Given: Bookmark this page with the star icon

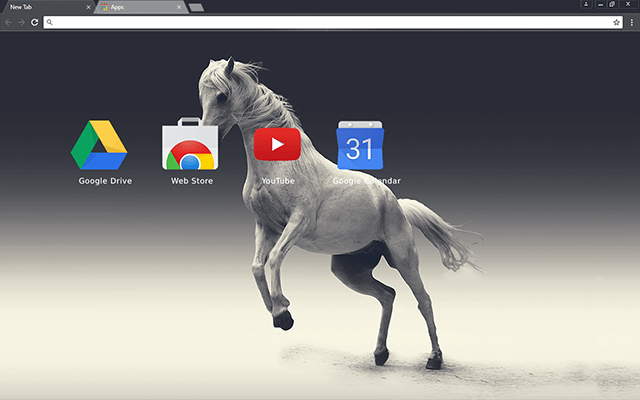Looking at the screenshot, I should tap(616, 22).
